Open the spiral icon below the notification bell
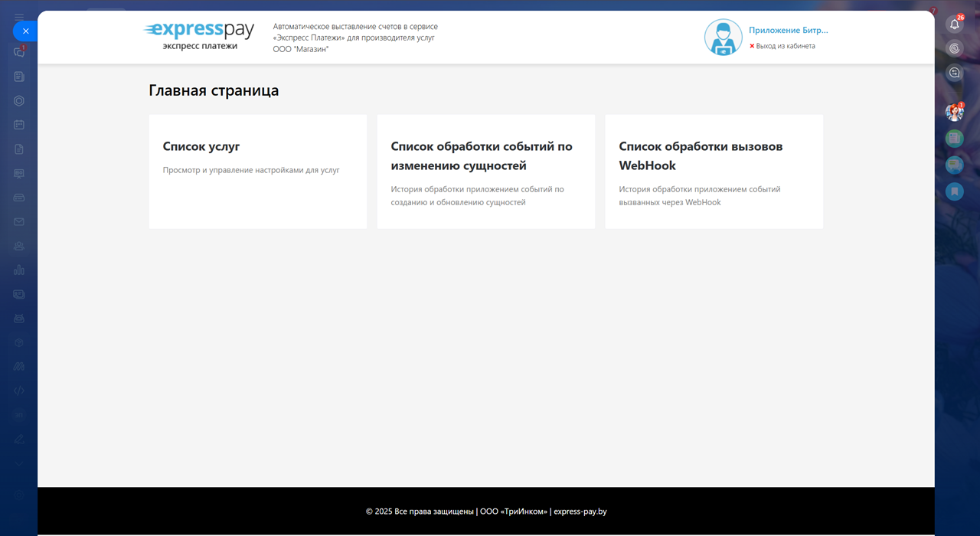Image resolution: width=980 pixels, height=536 pixels. coord(955,48)
